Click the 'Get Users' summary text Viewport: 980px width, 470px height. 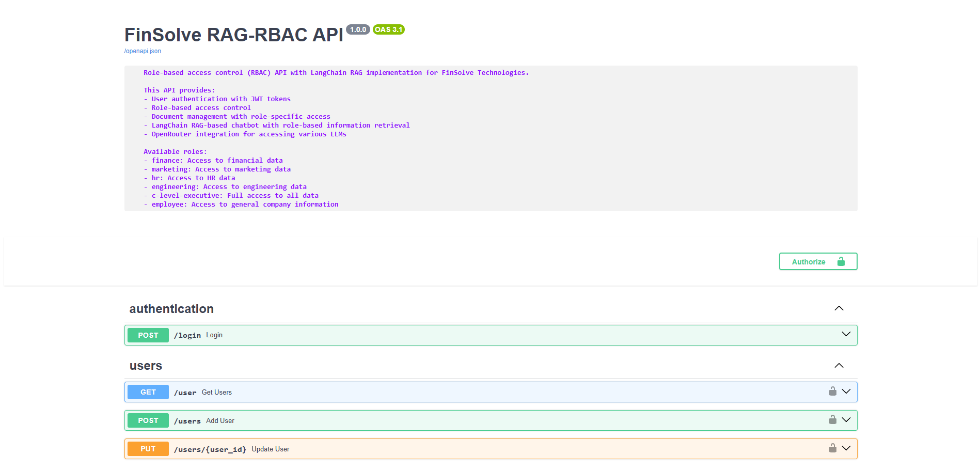(x=217, y=393)
